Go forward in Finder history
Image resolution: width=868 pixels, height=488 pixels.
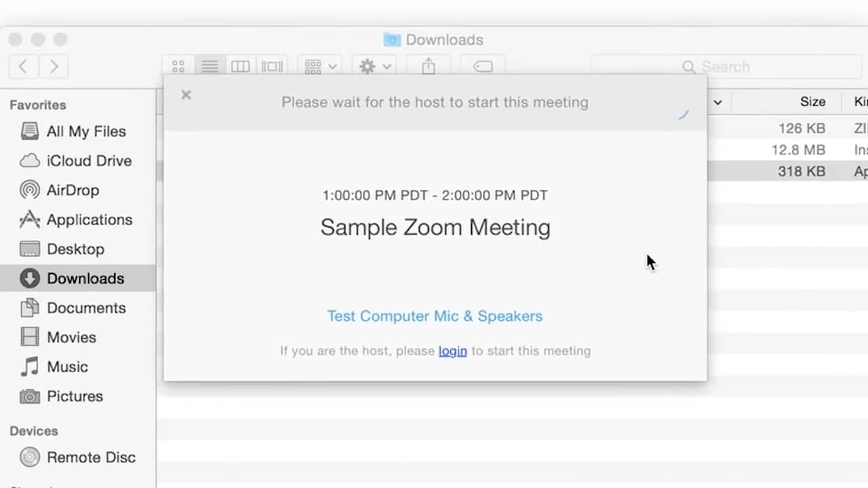coord(54,66)
